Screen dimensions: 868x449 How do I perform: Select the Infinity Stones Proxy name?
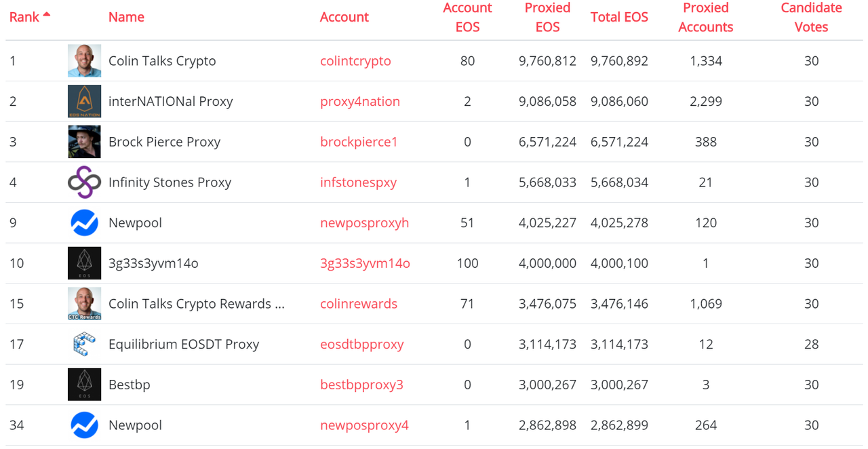[170, 182]
